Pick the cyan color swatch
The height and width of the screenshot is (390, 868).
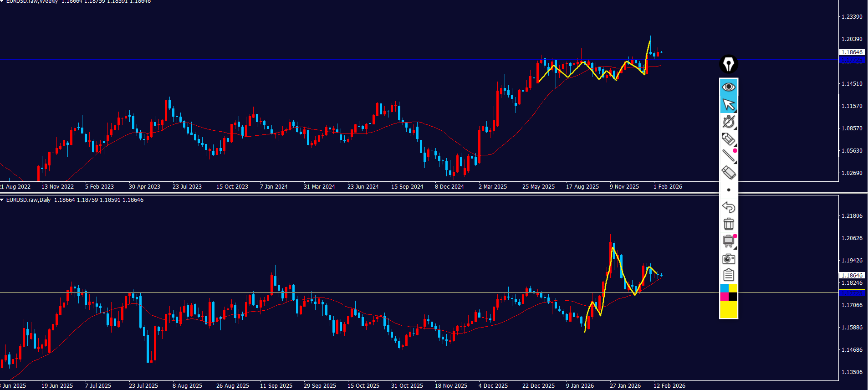(724, 288)
